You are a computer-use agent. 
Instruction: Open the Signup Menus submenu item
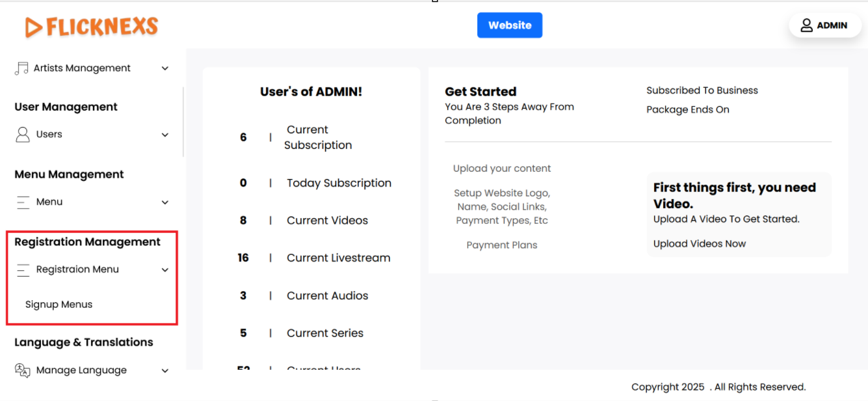[x=59, y=305]
